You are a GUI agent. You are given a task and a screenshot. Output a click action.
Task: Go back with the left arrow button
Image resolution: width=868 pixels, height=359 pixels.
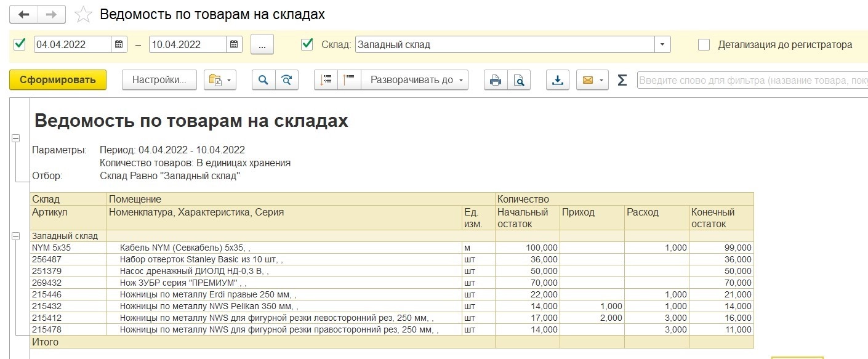point(23,14)
